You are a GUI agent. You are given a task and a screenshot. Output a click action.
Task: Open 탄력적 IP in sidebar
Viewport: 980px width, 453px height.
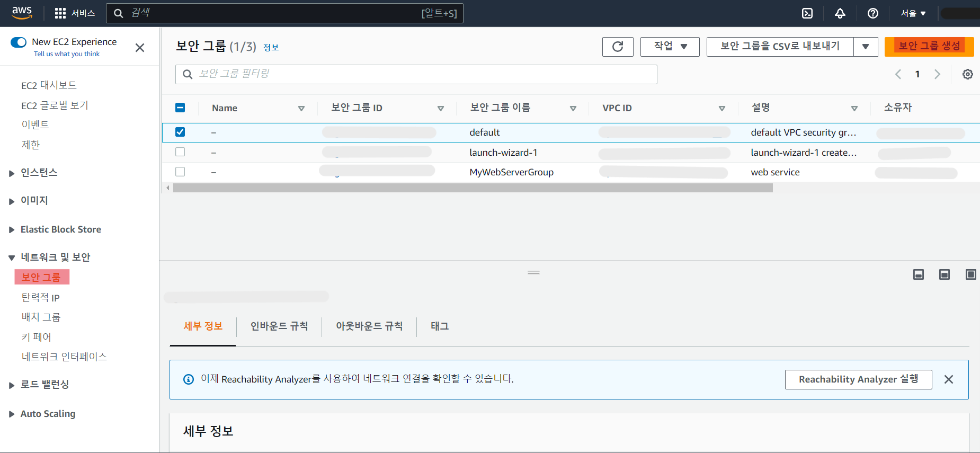coord(40,297)
